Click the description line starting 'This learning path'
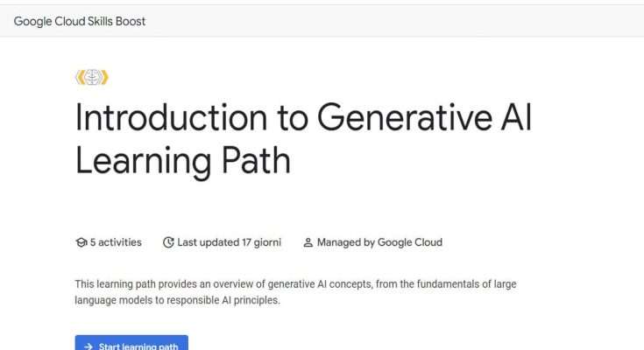 (x=295, y=284)
